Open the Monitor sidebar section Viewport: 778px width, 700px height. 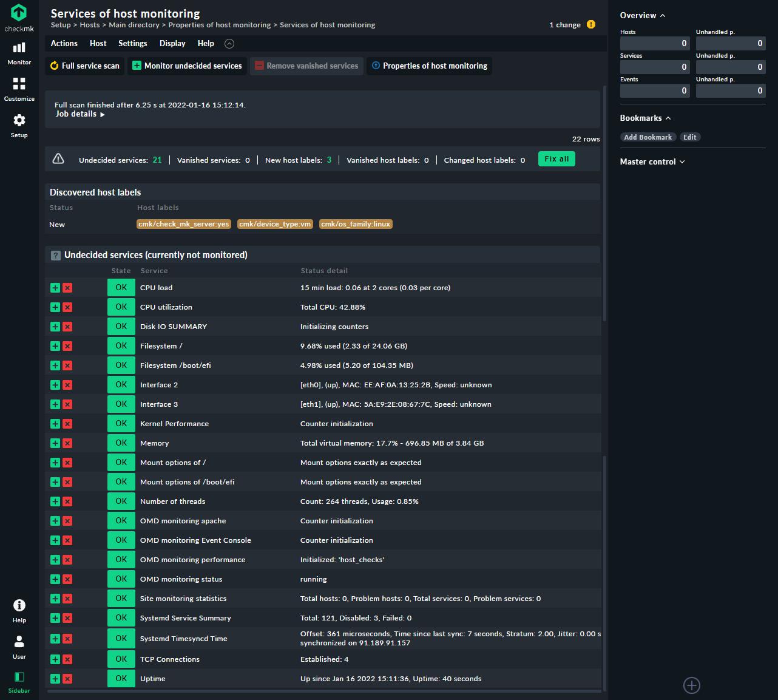tap(19, 53)
